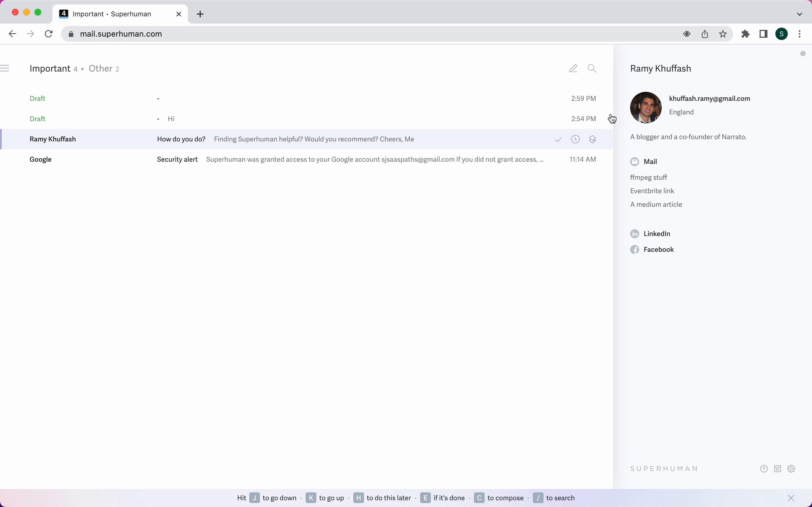The width and height of the screenshot is (812, 507).
Task: Open the hamburger menu on the left
Action: pyautogui.click(x=5, y=68)
